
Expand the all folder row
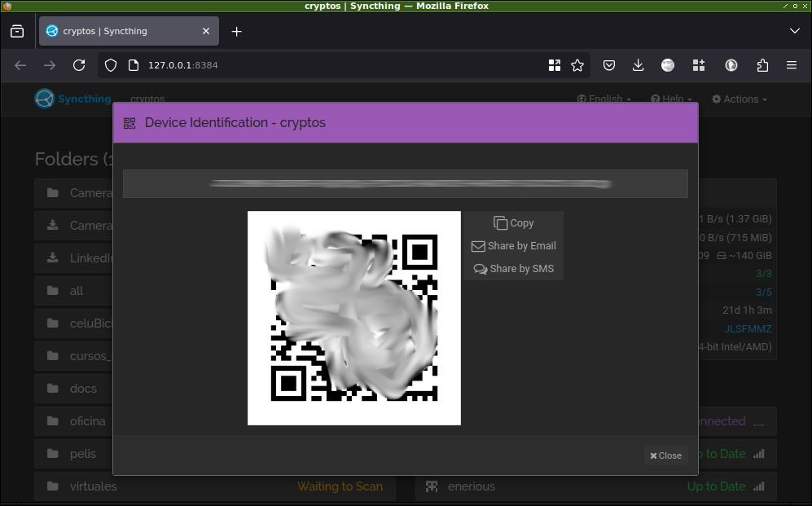(73, 291)
